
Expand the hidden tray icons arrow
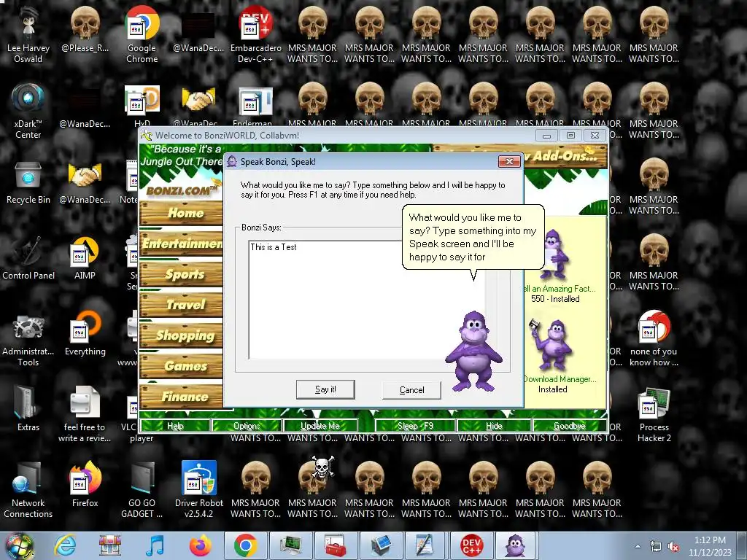(638, 546)
